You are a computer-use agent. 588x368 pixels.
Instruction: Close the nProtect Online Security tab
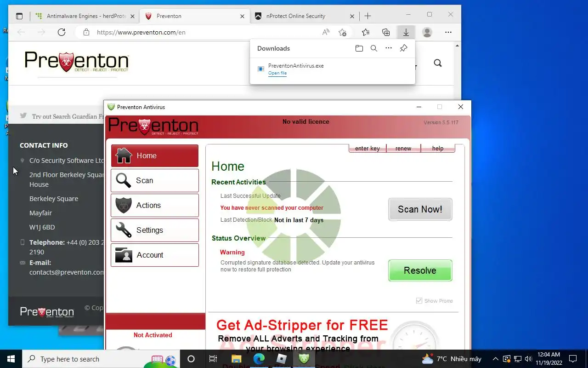click(x=352, y=16)
